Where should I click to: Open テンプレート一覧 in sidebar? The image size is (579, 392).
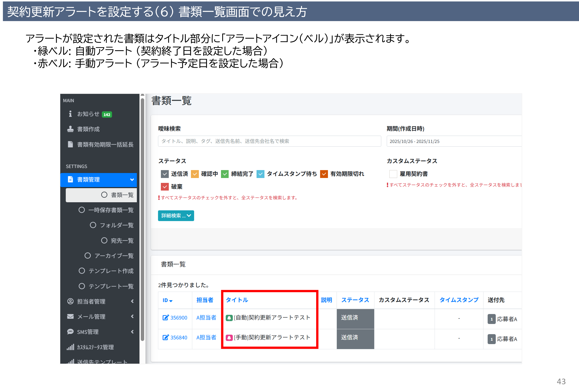click(111, 286)
